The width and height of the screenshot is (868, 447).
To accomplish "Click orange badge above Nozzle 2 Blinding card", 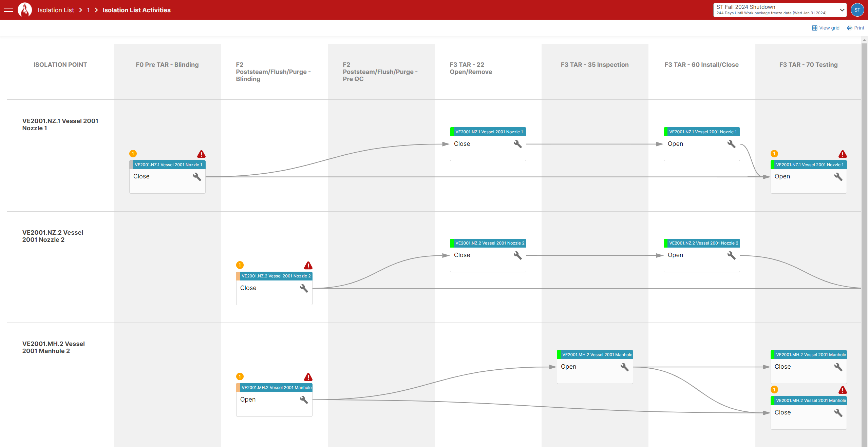I will pos(240,265).
